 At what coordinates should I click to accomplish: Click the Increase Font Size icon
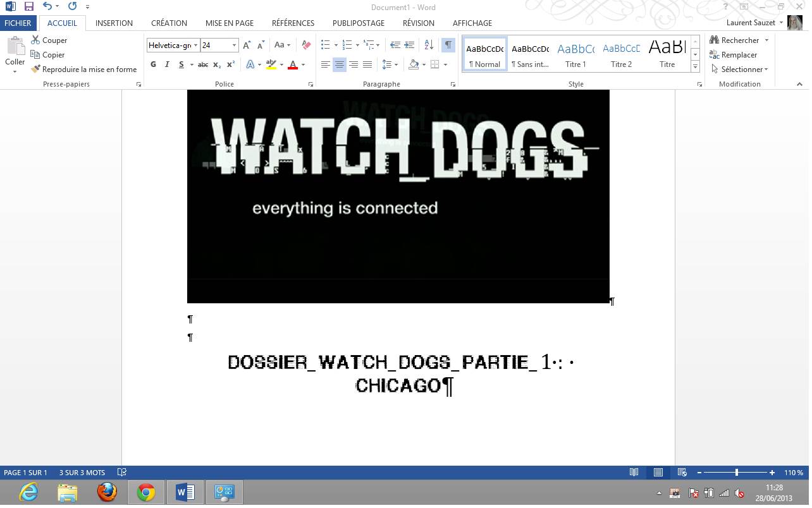[x=247, y=45]
